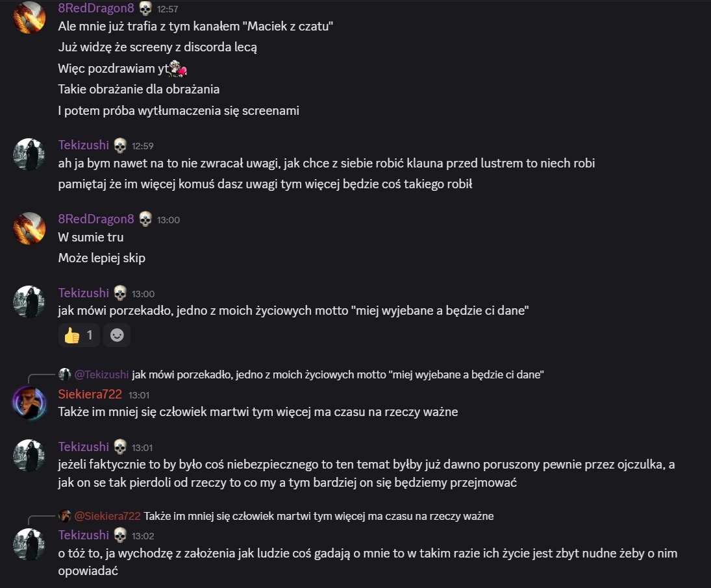Click the skull badge beside Tekizushi at 13:02

tap(119, 535)
